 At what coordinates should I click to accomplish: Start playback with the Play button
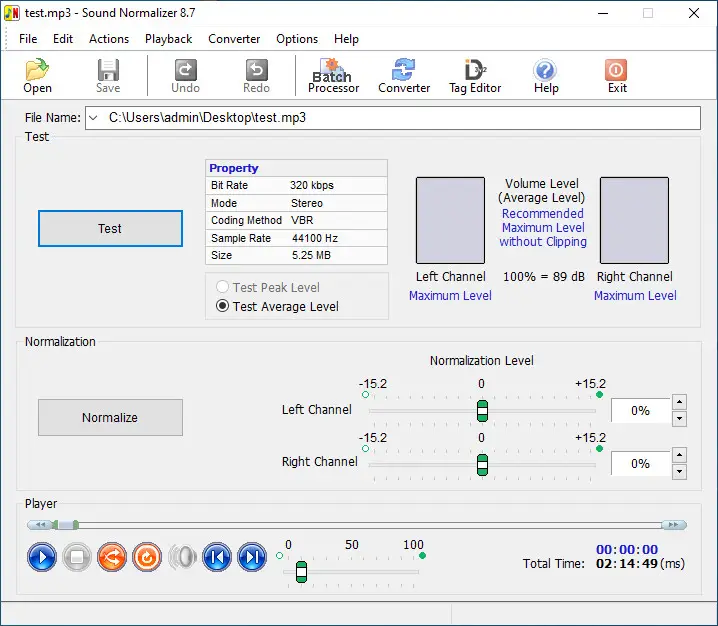tap(42, 557)
